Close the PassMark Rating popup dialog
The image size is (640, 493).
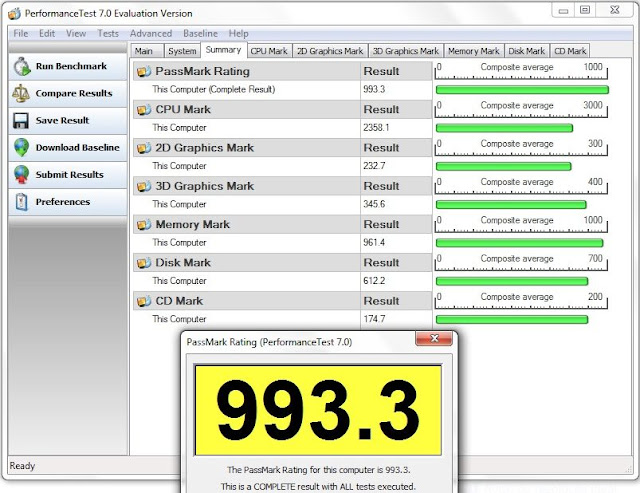[434, 339]
